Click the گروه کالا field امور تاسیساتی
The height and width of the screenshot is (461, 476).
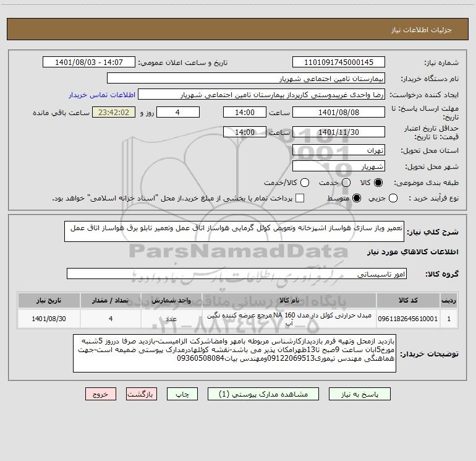coord(237,274)
